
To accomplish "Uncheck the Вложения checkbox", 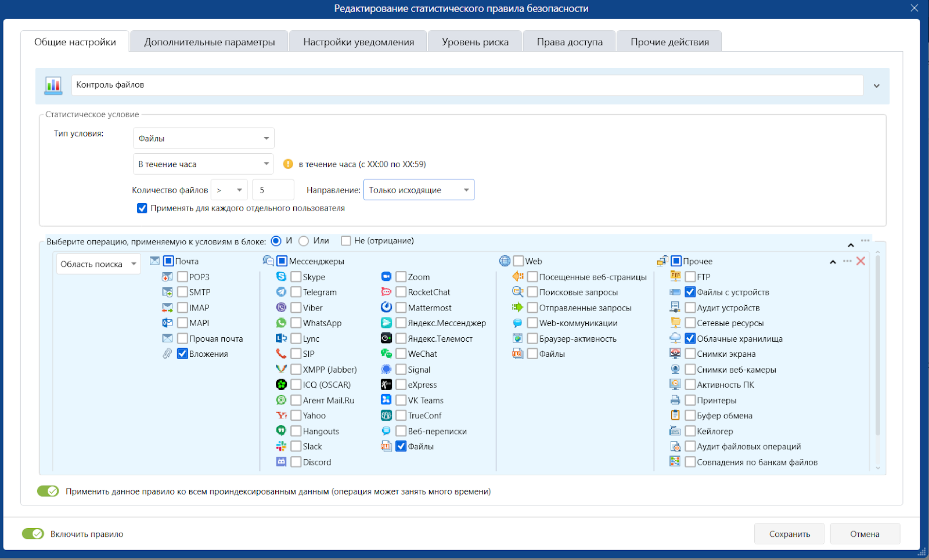I will (x=182, y=353).
